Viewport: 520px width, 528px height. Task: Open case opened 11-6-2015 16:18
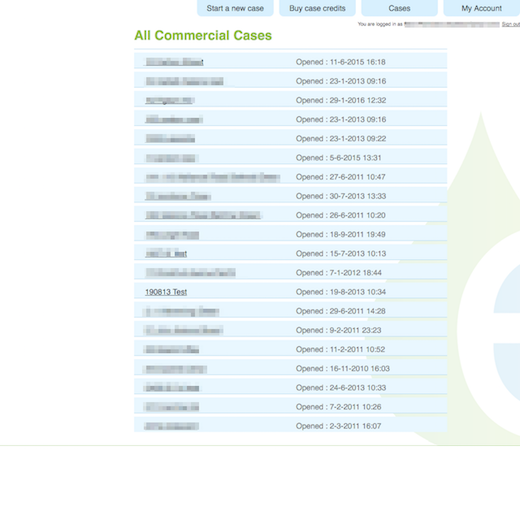[174, 62]
